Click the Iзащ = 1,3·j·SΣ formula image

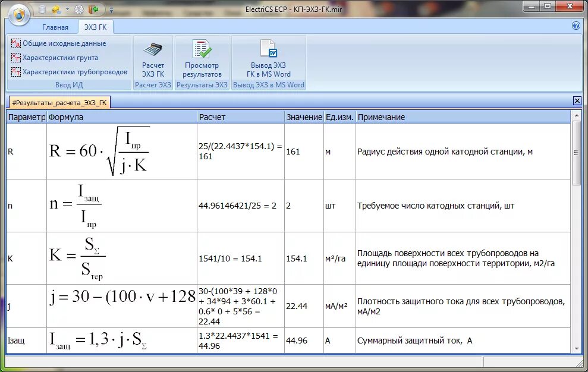tap(98, 340)
